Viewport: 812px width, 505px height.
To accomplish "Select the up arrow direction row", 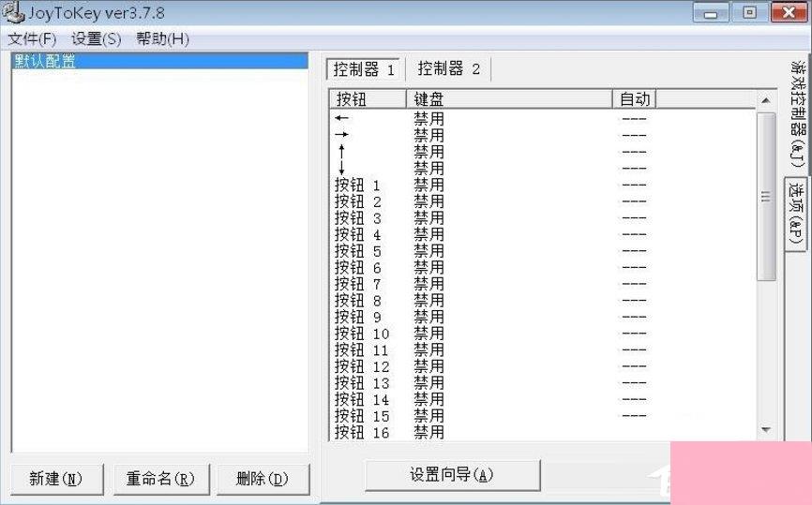I will (542, 152).
